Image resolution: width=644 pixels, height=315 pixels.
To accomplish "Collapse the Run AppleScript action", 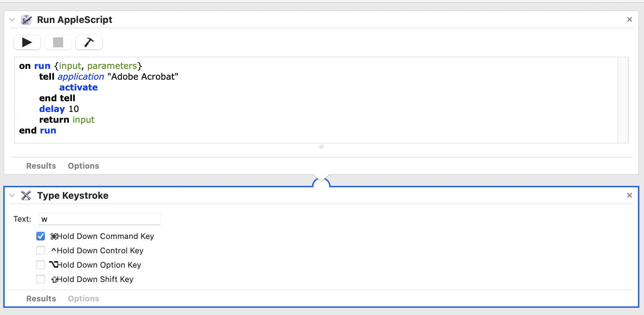I will coord(12,20).
